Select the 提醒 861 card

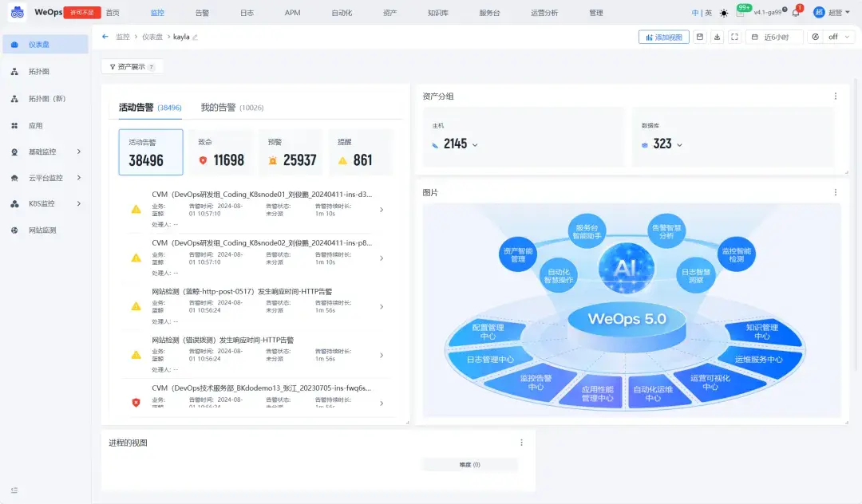pyautogui.click(x=360, y=152)
